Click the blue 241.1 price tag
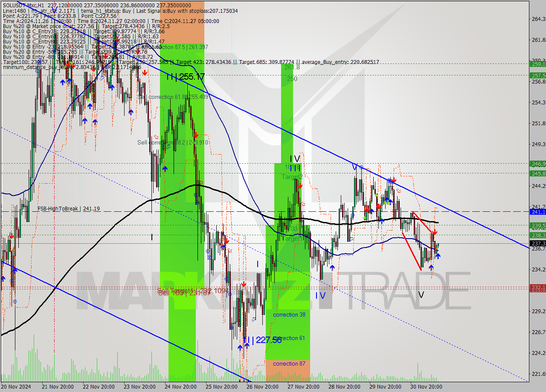Viewport: 546px width, 392px height. 537,211
